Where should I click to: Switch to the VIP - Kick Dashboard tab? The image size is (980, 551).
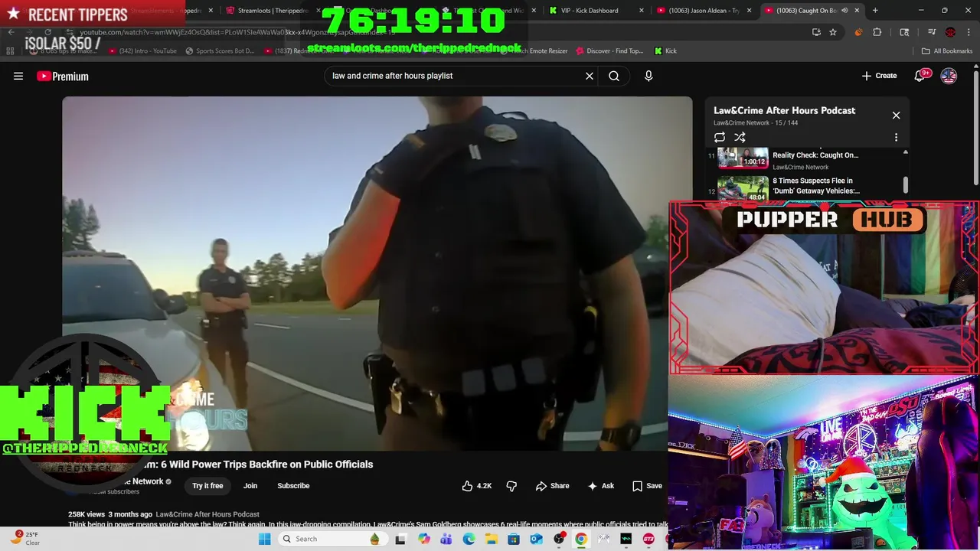click(x=596, y=11)
